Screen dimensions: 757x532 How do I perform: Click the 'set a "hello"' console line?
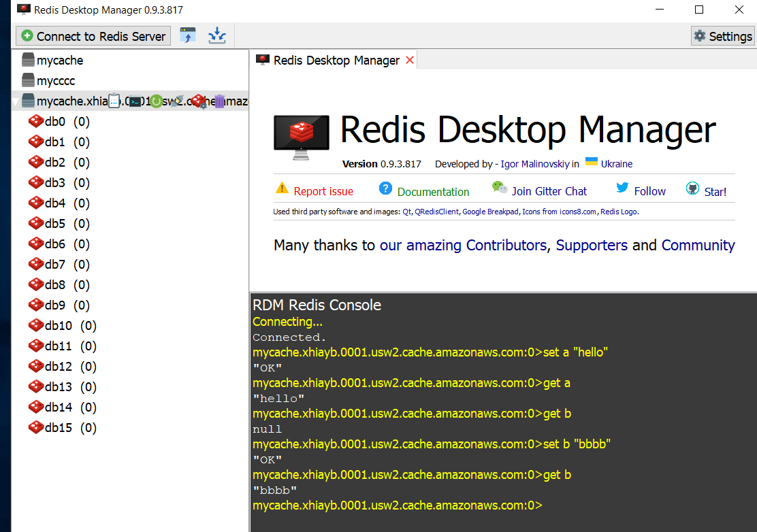point(430,352)
